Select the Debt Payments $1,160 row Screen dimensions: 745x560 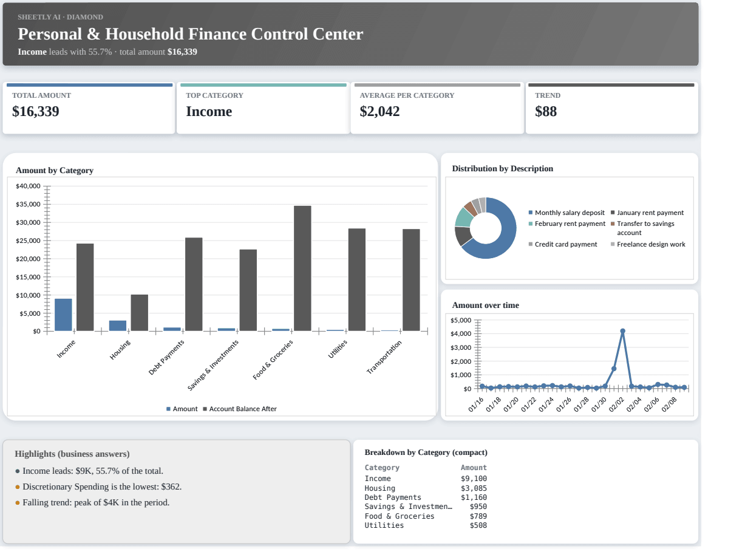pos(426,497)
